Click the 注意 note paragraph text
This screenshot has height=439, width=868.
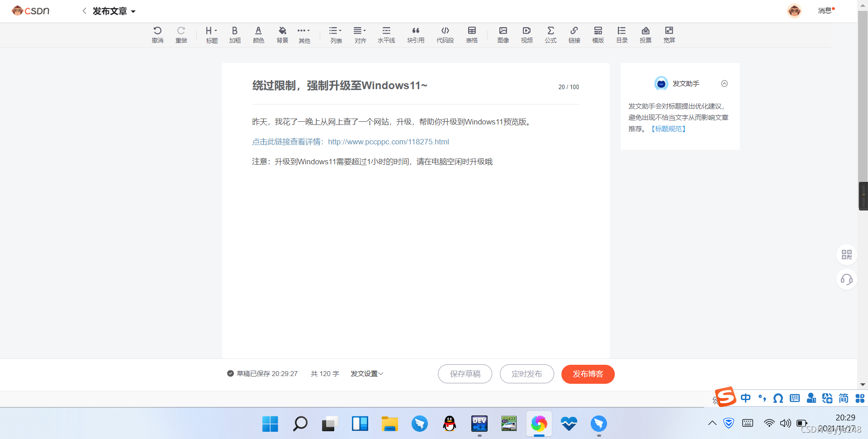click(x=372, y=162)
